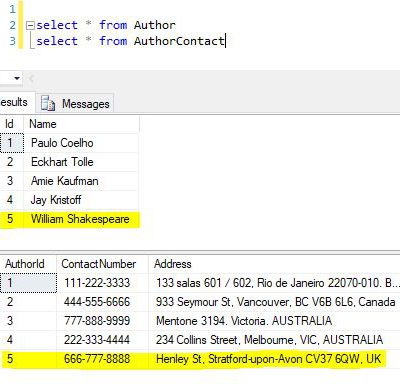Select Id cell for Amie Kaufman
This screenshot has height=387, width=400.
tap(12, 181)
